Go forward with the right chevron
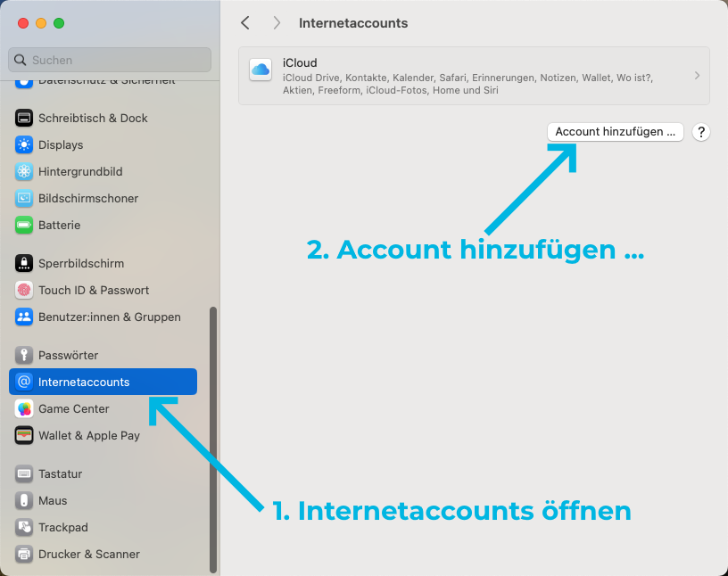728x576 pixels. click(x=277, y=23)
